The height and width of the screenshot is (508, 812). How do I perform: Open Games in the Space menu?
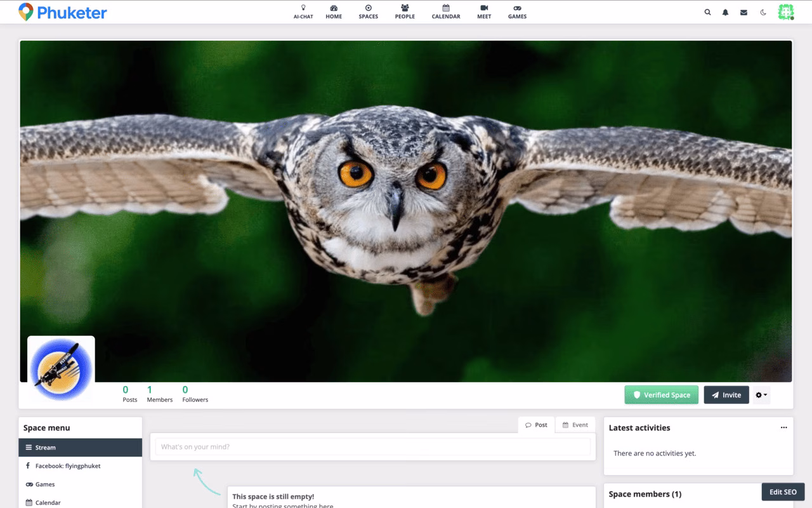pos(80,485)
